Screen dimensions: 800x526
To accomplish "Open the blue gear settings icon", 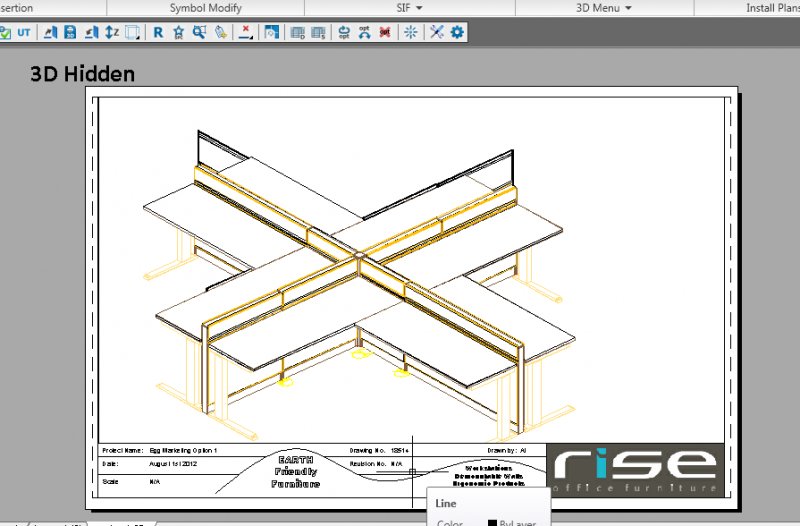I will coord(457,33).
